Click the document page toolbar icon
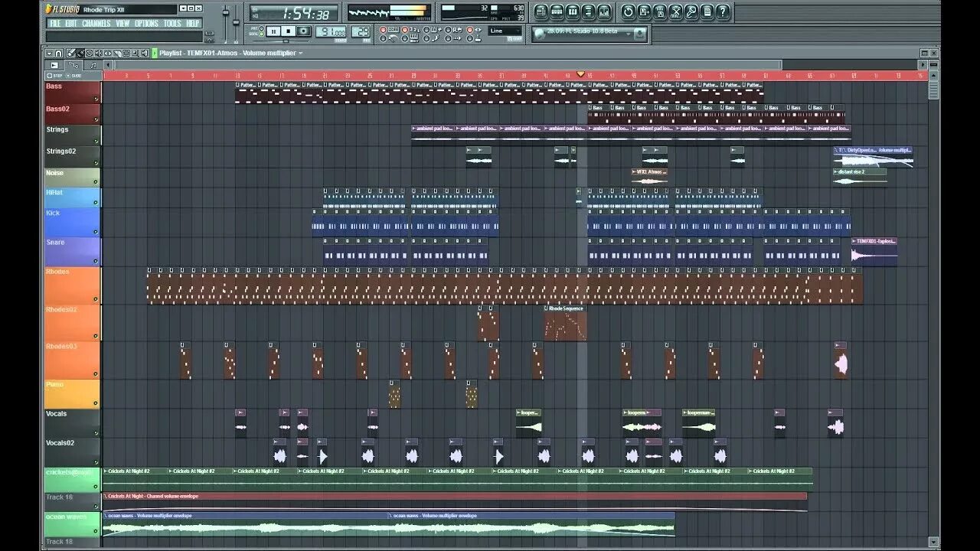The width and height of the screenshot is (980, 551). [x=707, y=11]
